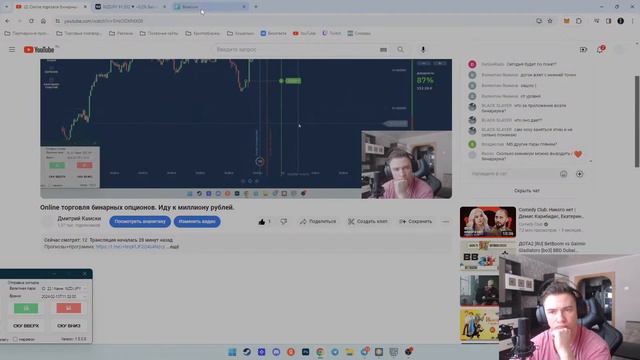Open the Comedy Club recommended video thumbnail
Image resolution: width=640 pixels, height=360 pixels.
click(488, 222)
